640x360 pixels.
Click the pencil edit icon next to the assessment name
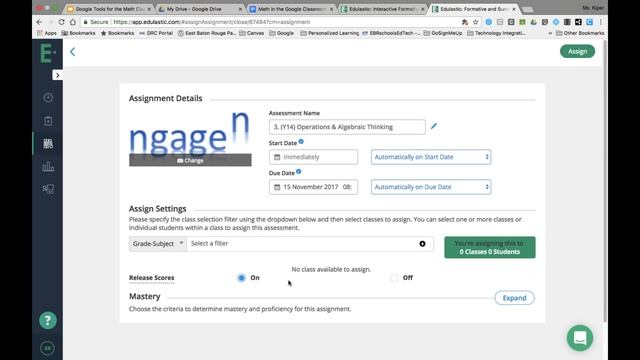pyautogui.click(x=433, y=126)
